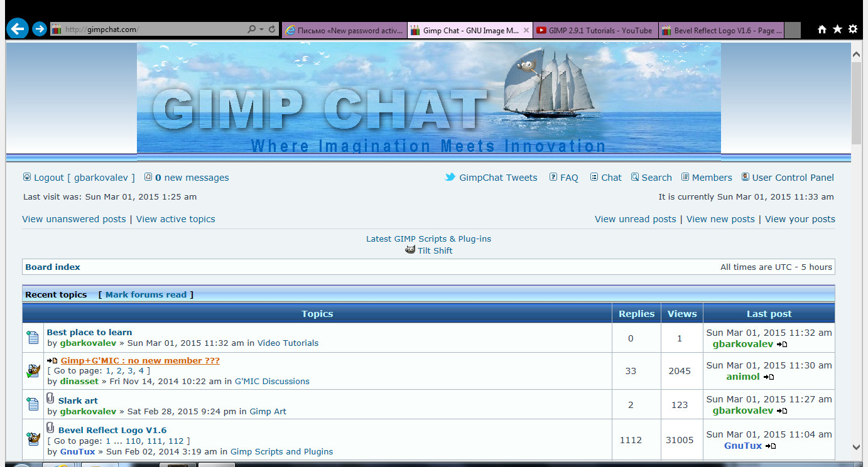Image resolution: width=868 pixels, height=467 pixels.
Task: Click the icon next to FAQ
Action: pyautogui.click(x=553, y=177)
